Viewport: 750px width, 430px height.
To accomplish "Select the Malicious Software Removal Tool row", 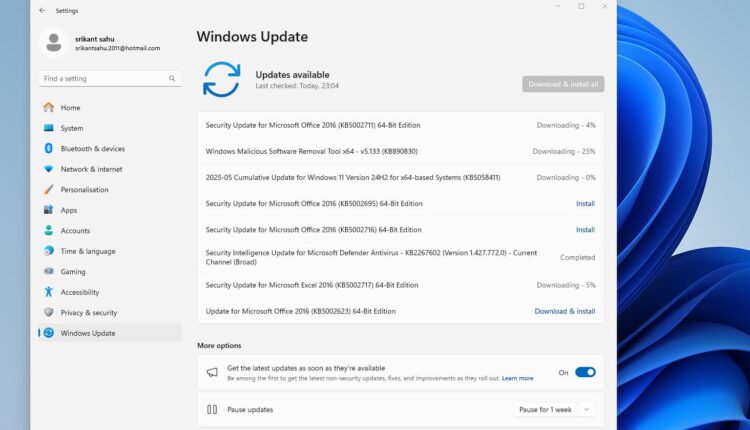I will click(400, 151).
